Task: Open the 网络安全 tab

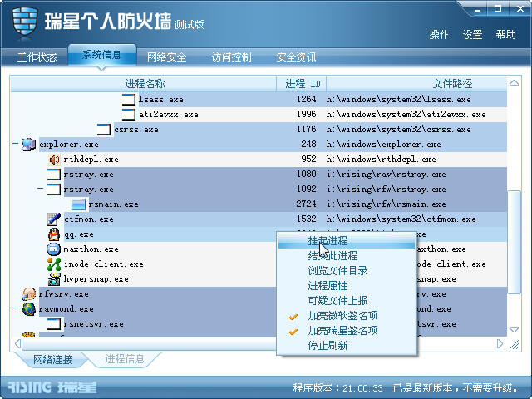Action: click(166, 57)
